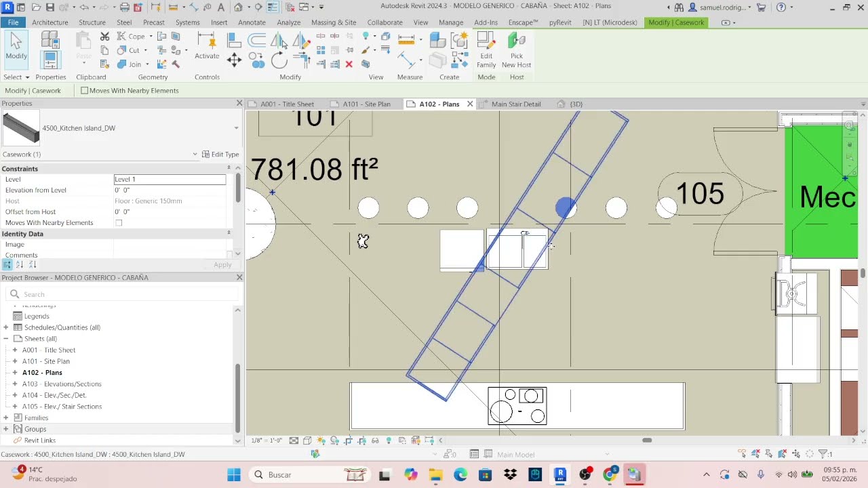Open the Annotate ribbon tab

(252, 22)
